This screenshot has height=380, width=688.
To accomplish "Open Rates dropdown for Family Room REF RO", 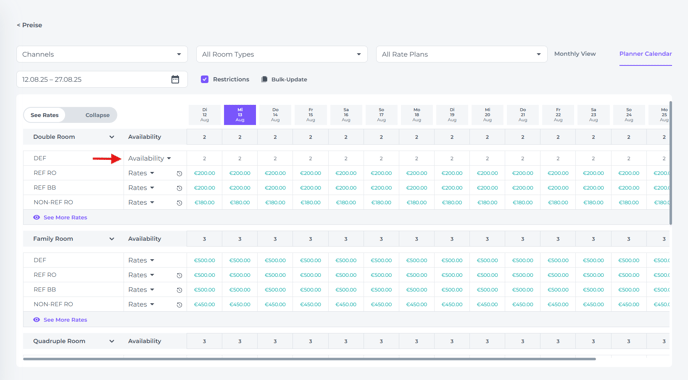I will click(141, 275).
